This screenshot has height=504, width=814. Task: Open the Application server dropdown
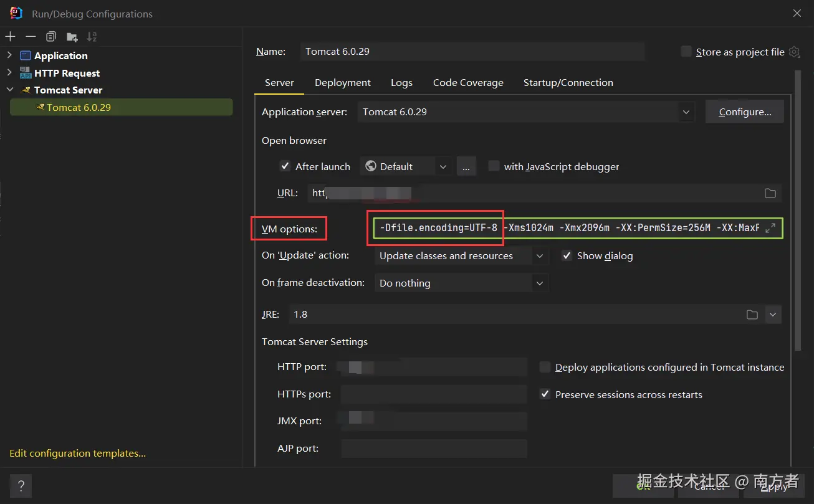(686, 112)
